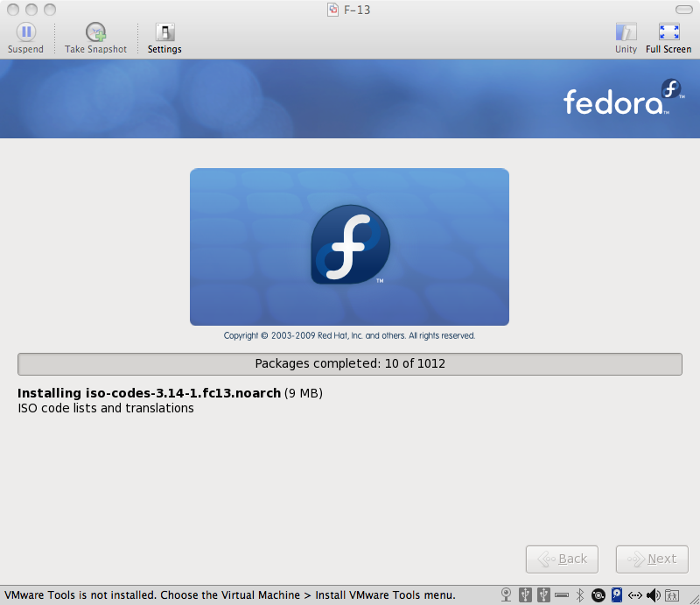Click the network adapter status icon

coord(634,594)
